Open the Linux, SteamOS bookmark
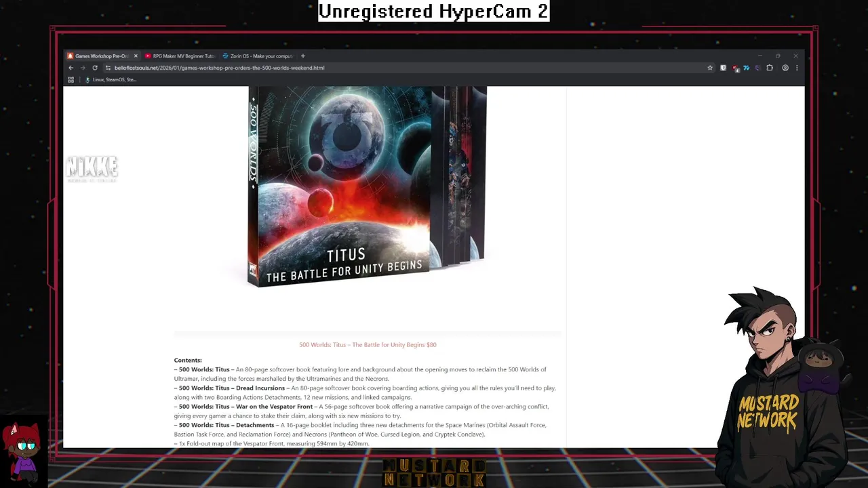Viewport: 868px width, 488px height. click(x=111, y=80)
